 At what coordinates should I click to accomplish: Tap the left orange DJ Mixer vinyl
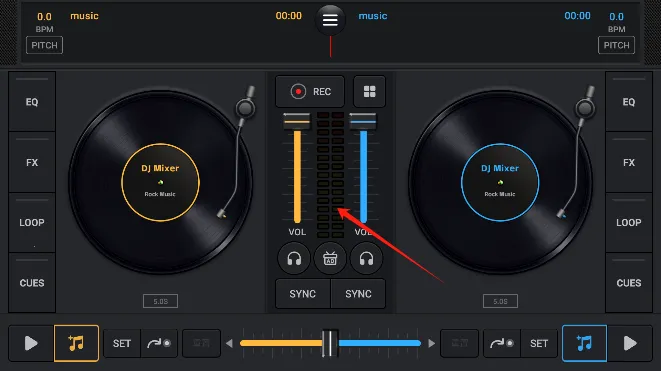(160, 182)
